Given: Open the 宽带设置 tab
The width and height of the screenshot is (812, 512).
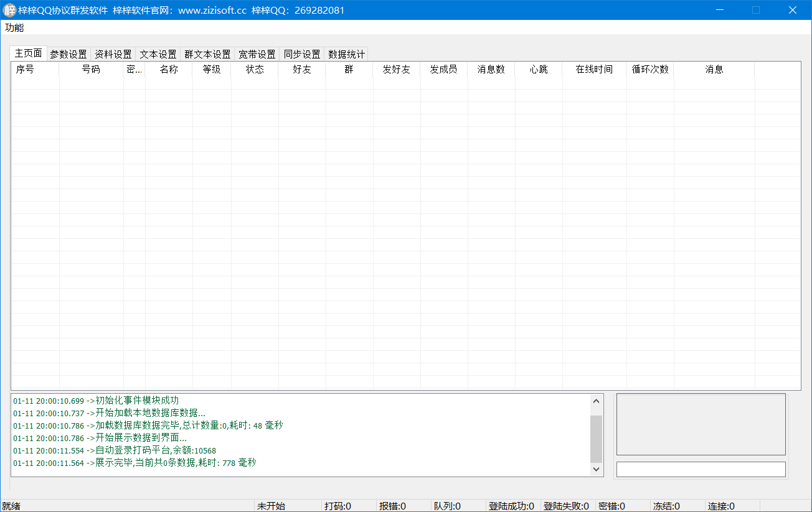Looking at the screenshot, I should (x=257, y=54).
